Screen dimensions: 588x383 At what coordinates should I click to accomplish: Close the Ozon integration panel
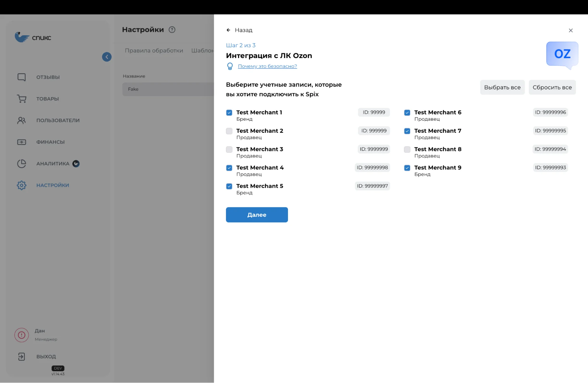coord(571,30)
